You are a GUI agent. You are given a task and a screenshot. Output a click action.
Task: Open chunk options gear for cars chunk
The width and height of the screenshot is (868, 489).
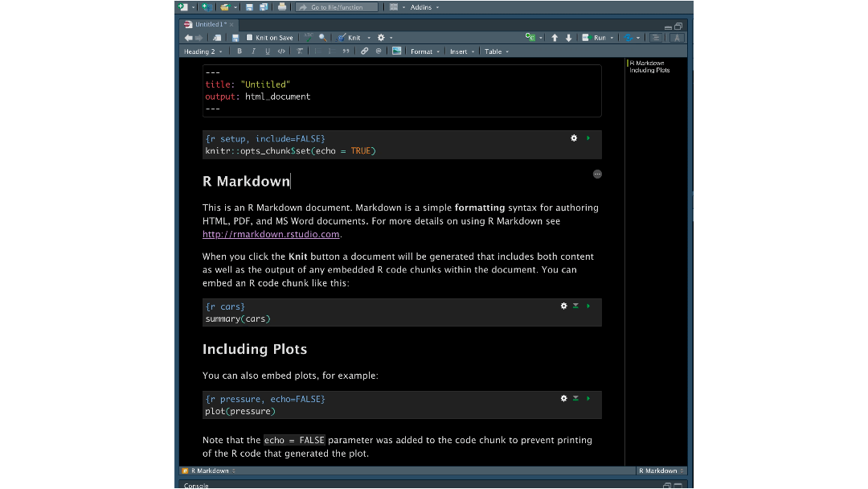coord(563,306)
